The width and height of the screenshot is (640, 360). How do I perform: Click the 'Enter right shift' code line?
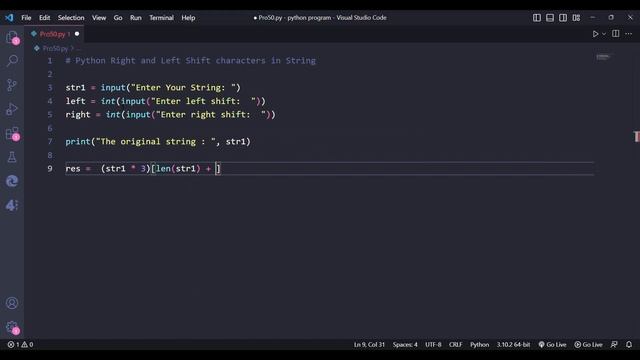pyautogui.click(x=171, y=115)
